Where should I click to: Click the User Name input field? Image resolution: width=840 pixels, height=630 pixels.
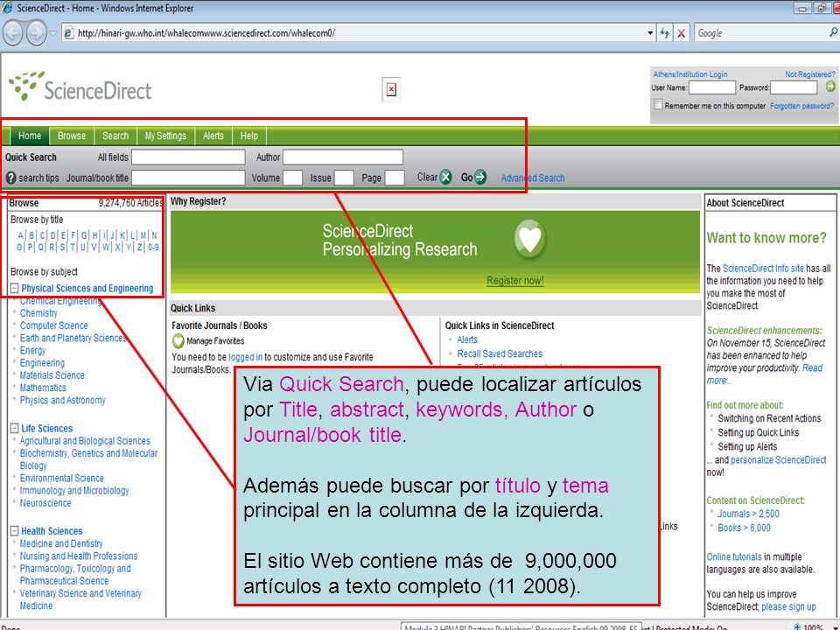click(712, 87)
